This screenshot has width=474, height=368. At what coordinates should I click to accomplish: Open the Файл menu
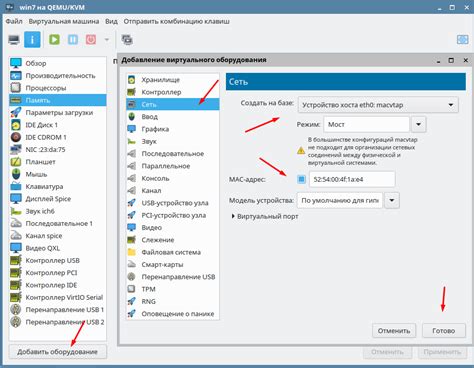click(x=14, y=21)
